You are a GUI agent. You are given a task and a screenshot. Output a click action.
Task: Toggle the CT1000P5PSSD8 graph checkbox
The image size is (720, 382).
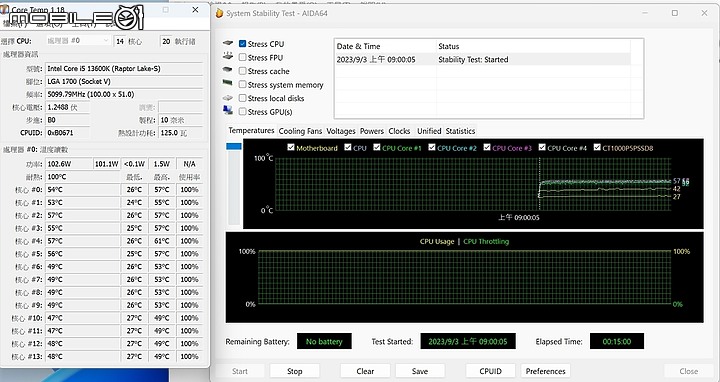click(x=597, y=147)
